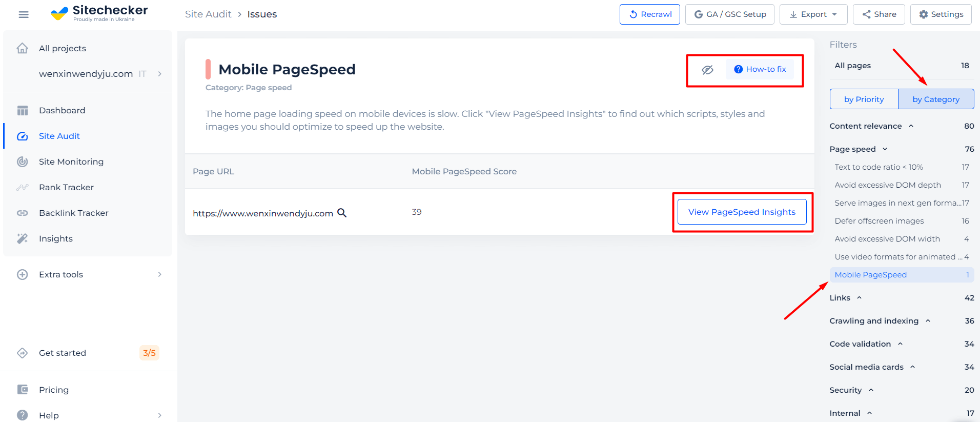This screenshot has width=980, height=422.
Task: Click the Pricing wallet icon
Action: (x=23, y=390)
